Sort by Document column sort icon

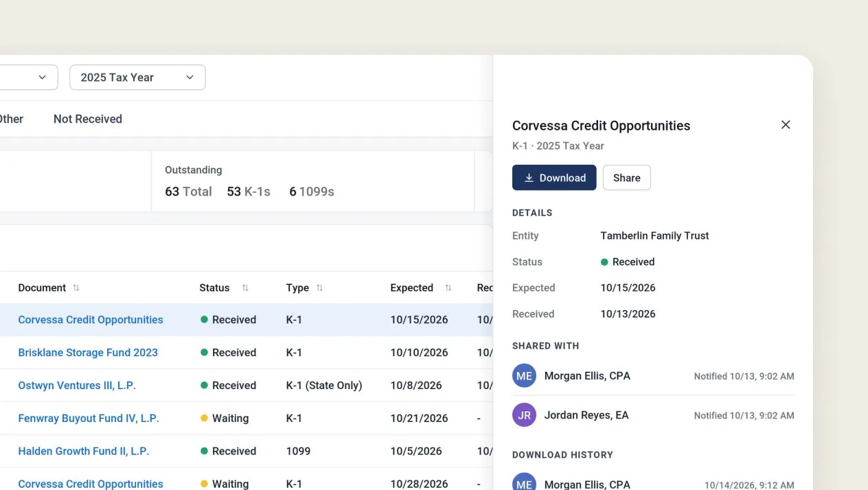point(76,288)
